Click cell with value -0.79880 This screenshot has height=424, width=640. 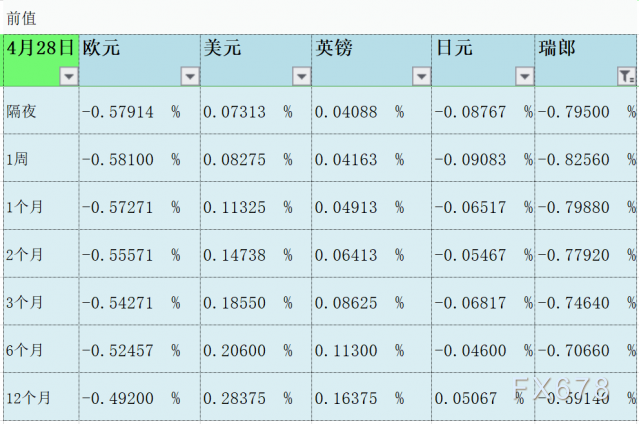pyautogui.click(x=586, y=206)
